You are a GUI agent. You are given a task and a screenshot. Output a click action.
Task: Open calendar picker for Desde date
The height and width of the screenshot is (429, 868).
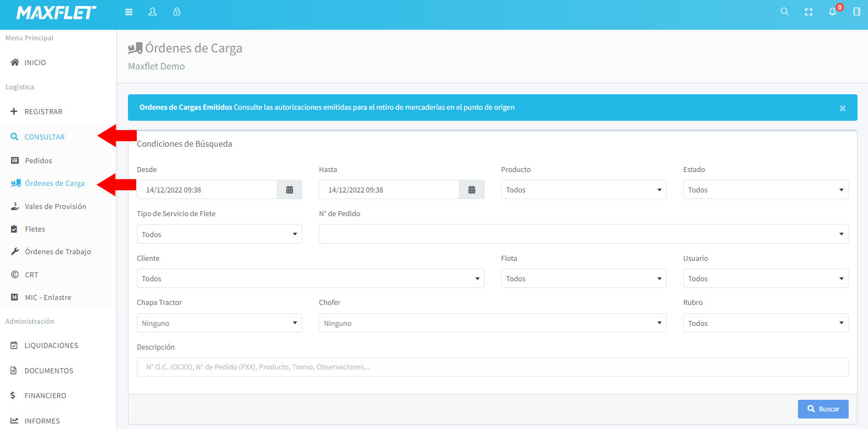coord(290,190)
